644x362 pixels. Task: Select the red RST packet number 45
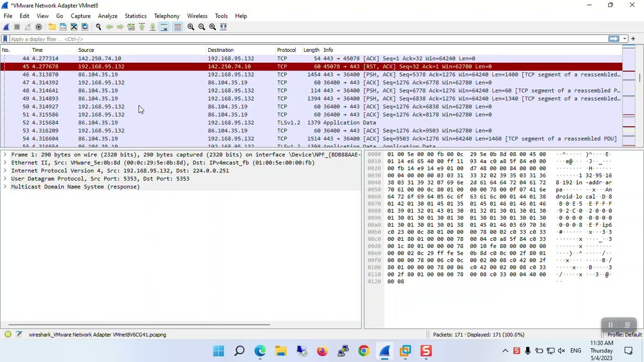pyautogui.click(x=312, y=66)
